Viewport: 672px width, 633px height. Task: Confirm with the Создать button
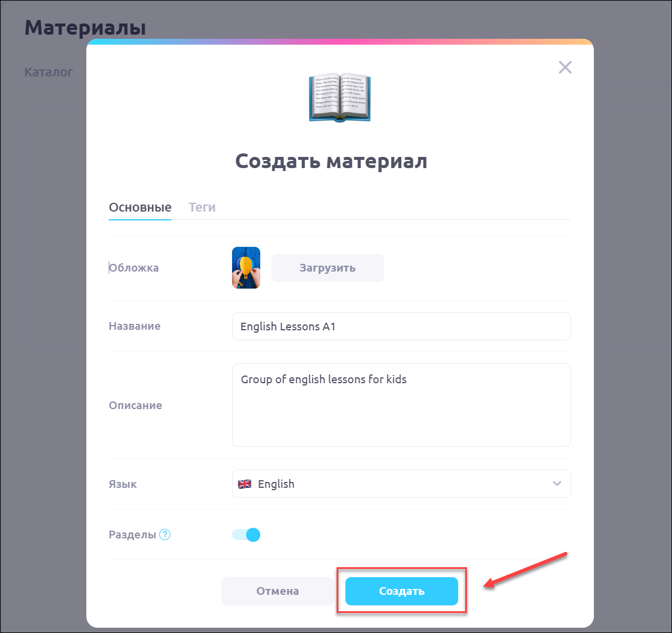[402, 591]
